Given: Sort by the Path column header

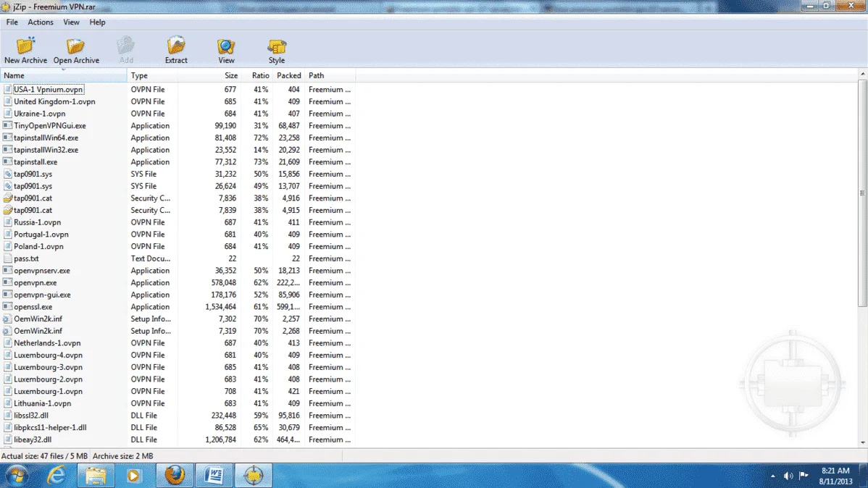Looking at the screenshot, I should 330,75.
